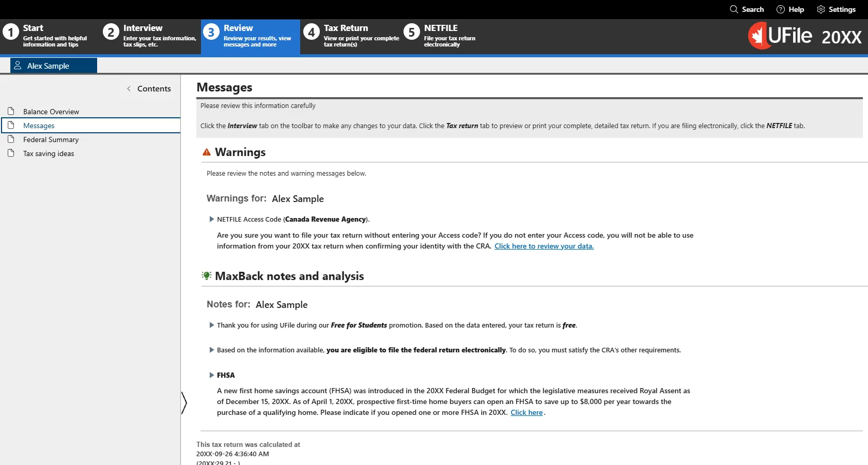Click the Messages page icon

[x=11, y=125]
